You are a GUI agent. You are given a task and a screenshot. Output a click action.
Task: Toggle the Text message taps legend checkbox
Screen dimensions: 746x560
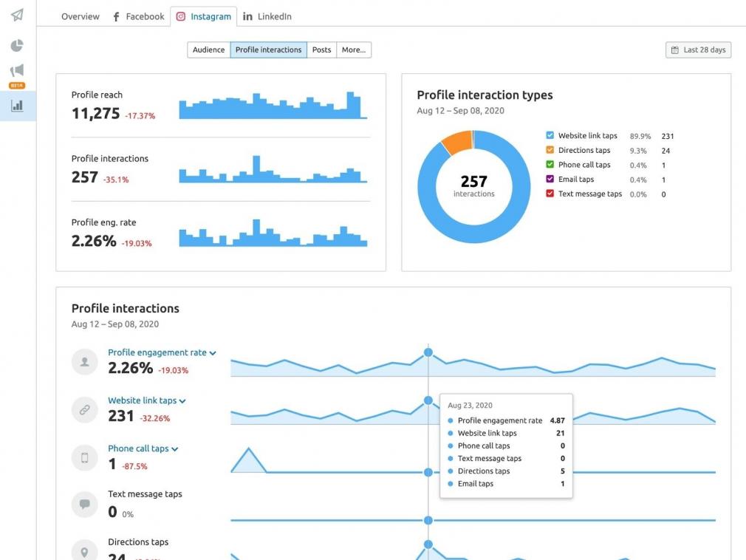point(550,193)
